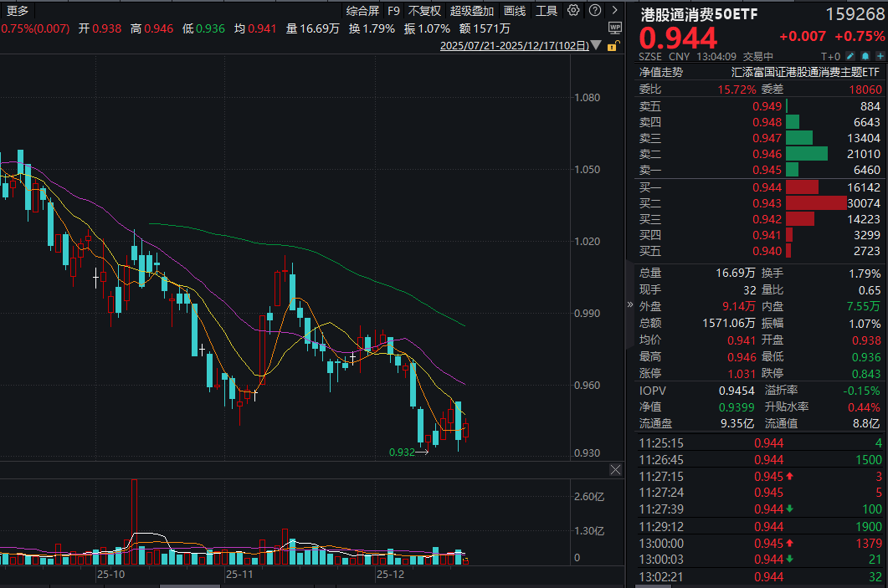Click the WP screen icon

click(615, 28)
